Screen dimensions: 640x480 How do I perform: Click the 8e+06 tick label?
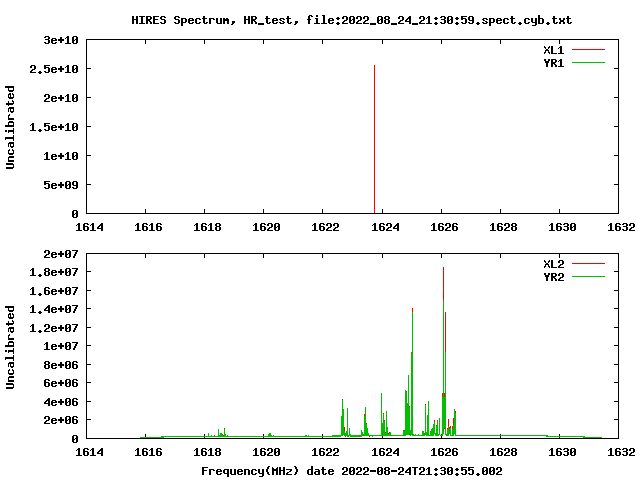tap(61, 365)
